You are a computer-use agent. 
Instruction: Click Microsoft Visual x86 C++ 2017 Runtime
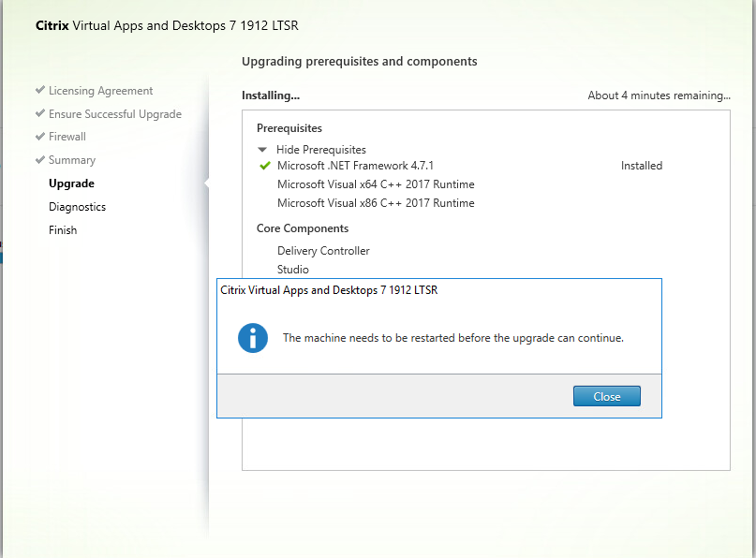pos(376,203)
